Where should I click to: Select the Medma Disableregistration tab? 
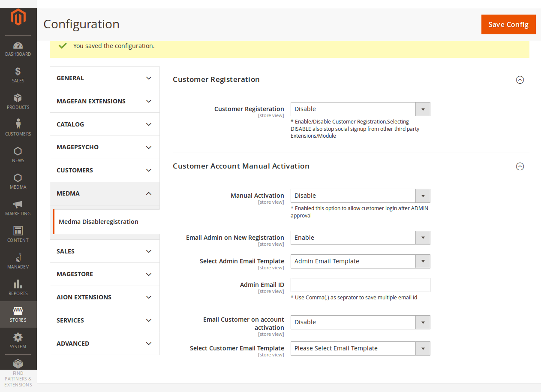[106, 222]
